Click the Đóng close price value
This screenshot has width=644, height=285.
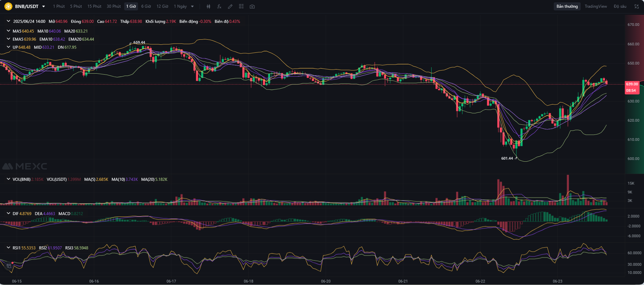pos(88,21)
